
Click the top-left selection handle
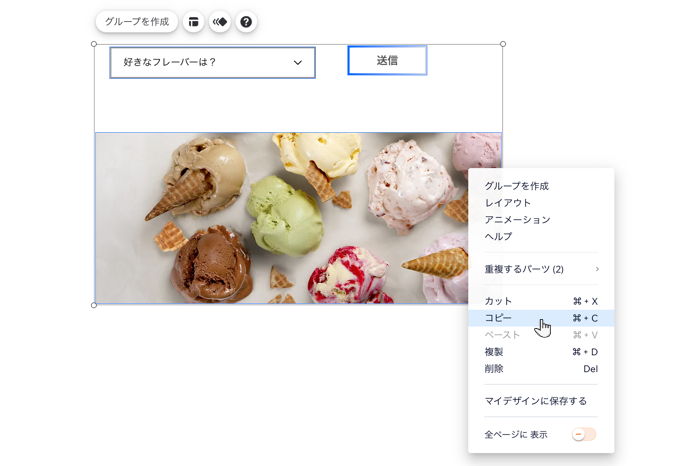coord(94,44)
